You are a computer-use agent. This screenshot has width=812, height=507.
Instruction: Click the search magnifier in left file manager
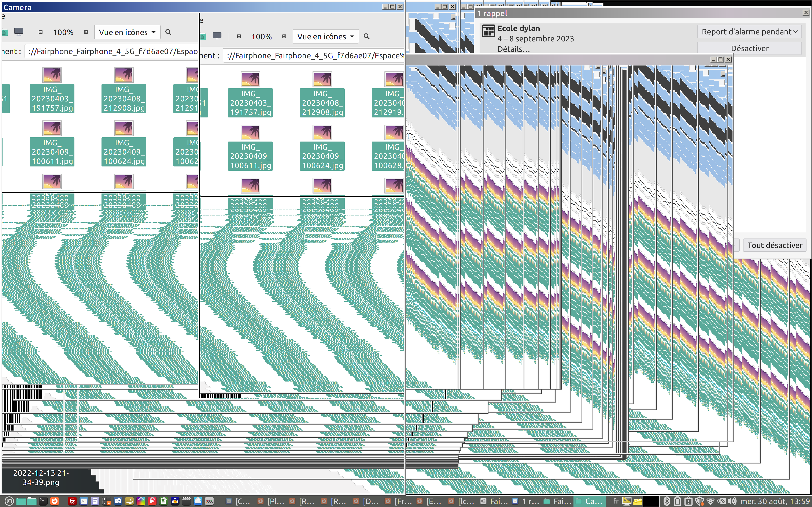[169, 32]
